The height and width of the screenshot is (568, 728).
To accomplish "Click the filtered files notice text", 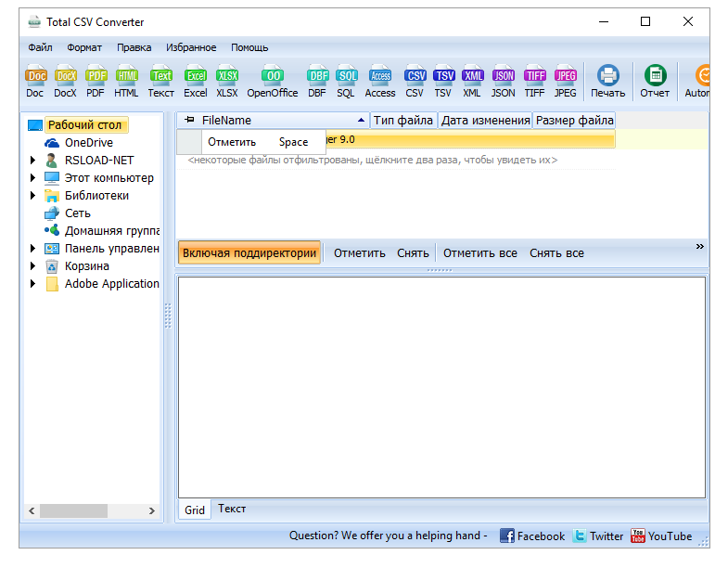I will click(373, 161).
